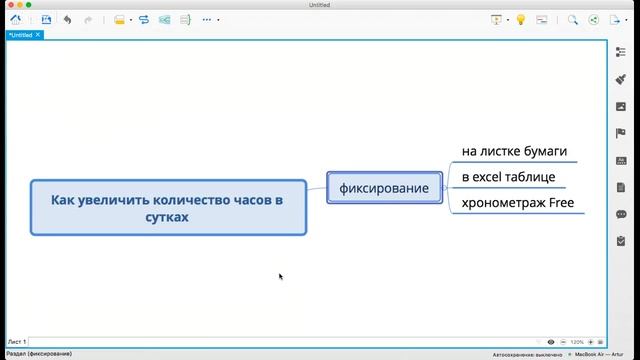Open the Format brush panel

(621, 79)
